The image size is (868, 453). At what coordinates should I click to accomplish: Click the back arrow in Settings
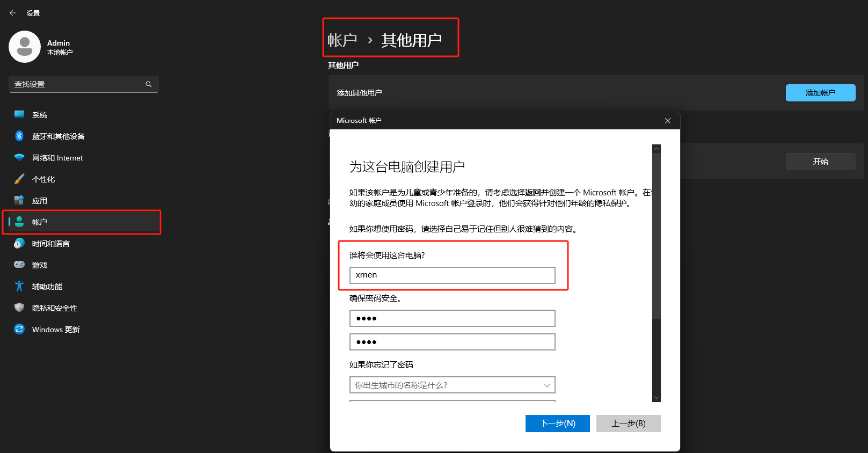pyautogui.click(x=13, y=13)
